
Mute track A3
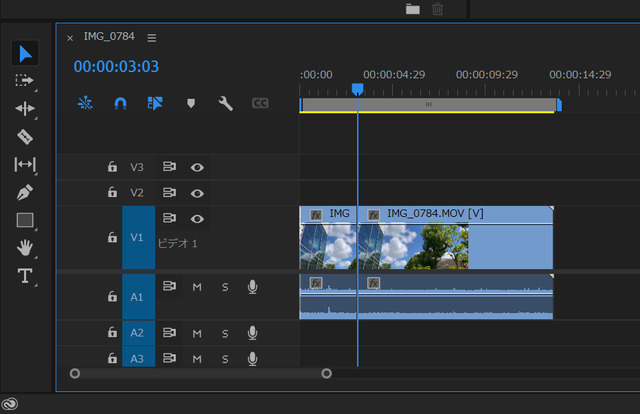[197, 359]
